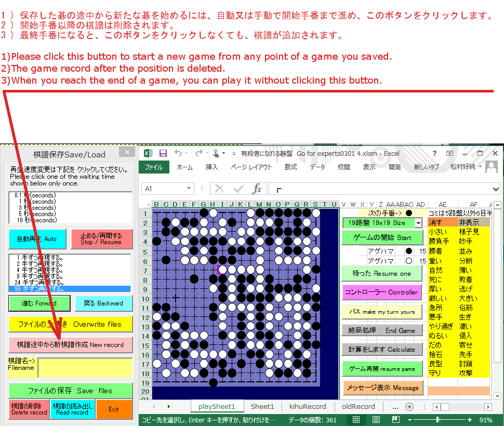
Task: Click the touch mode hand icon
Action: pyautogui.click(x=216, y=153)
